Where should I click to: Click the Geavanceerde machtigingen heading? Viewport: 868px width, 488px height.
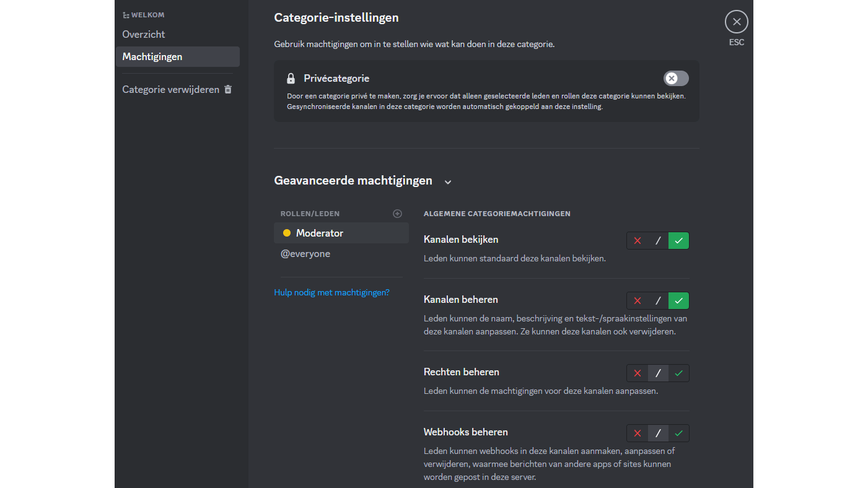(x=353, y=181)
